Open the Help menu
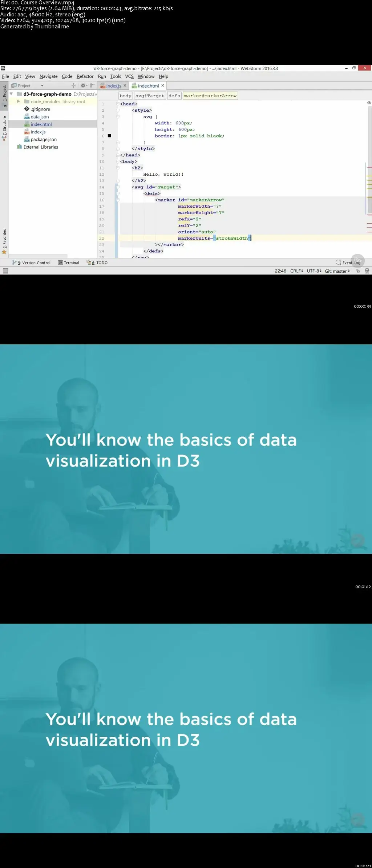 pos(163,76)
